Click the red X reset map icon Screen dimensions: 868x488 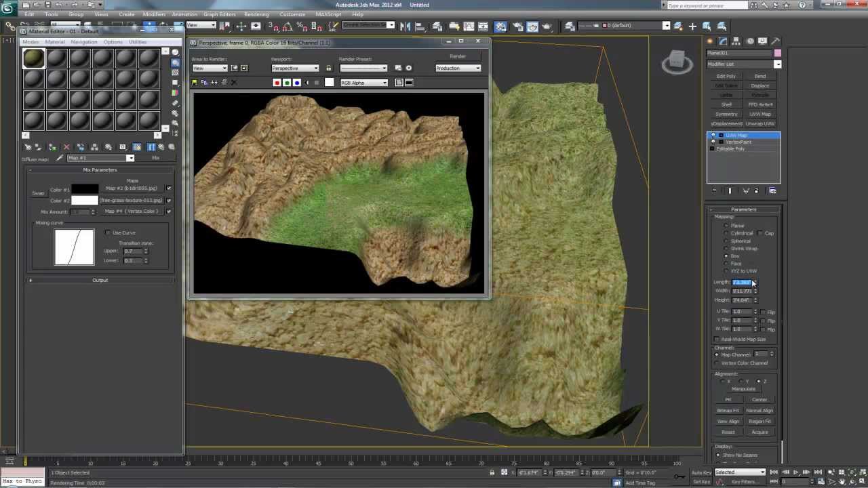tap(66, 147)
